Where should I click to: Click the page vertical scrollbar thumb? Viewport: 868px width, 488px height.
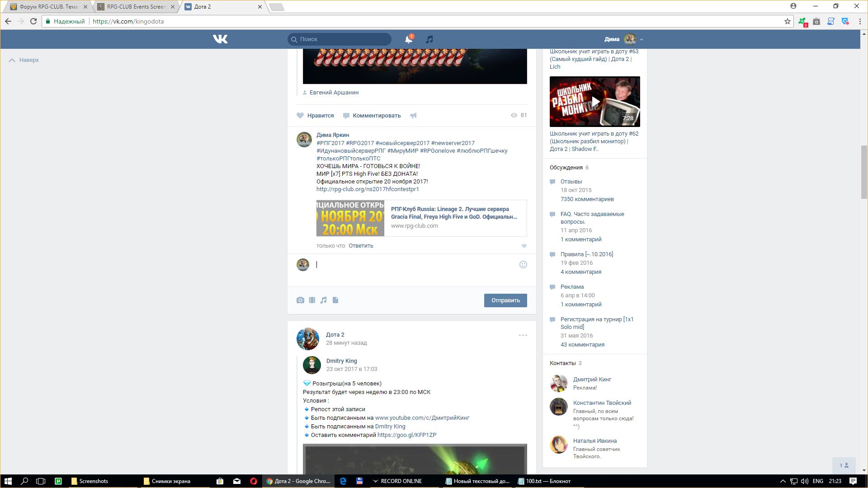(864, 172)
